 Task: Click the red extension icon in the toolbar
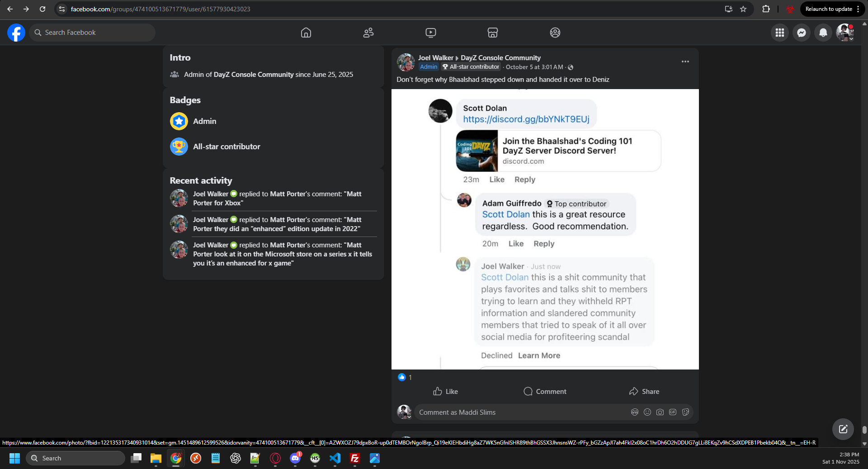[790, 9]
